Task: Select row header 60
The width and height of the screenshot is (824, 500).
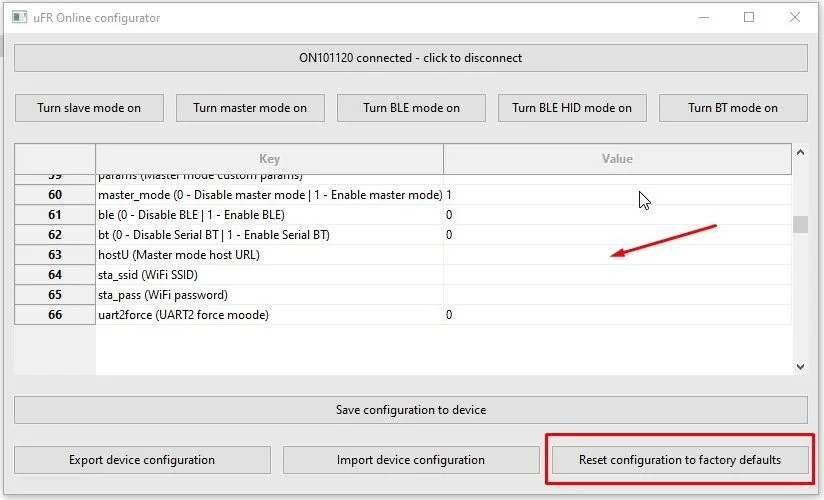Action: coord(55,195)
